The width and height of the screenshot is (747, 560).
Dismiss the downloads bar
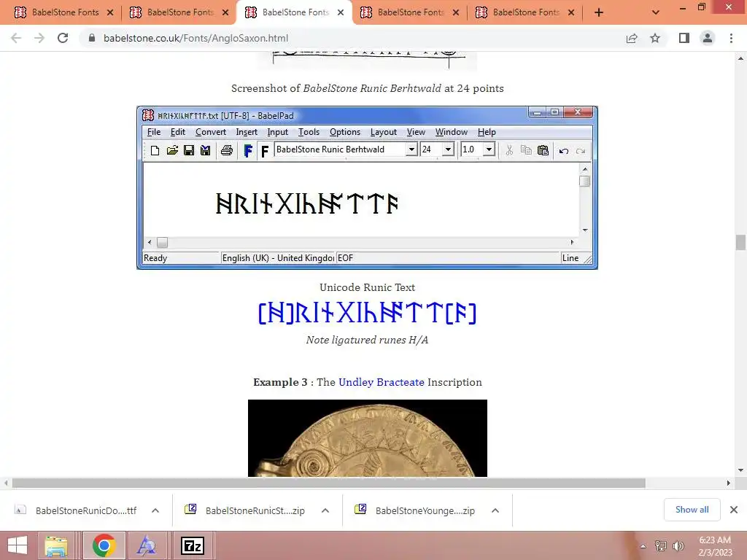click(x=734, y=510)
